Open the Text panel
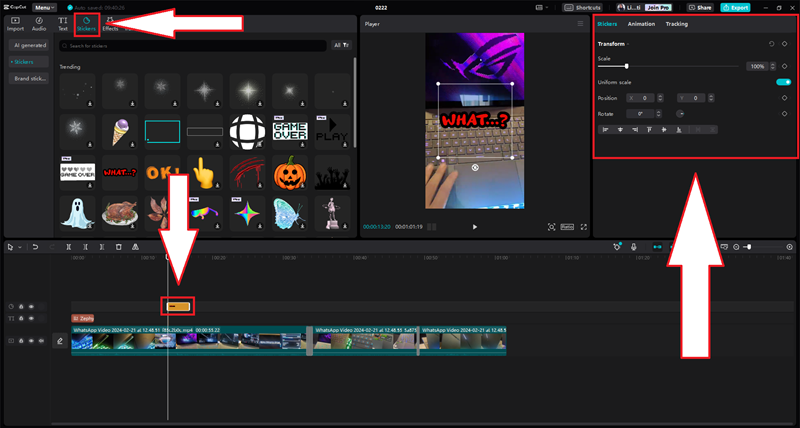 63,23
